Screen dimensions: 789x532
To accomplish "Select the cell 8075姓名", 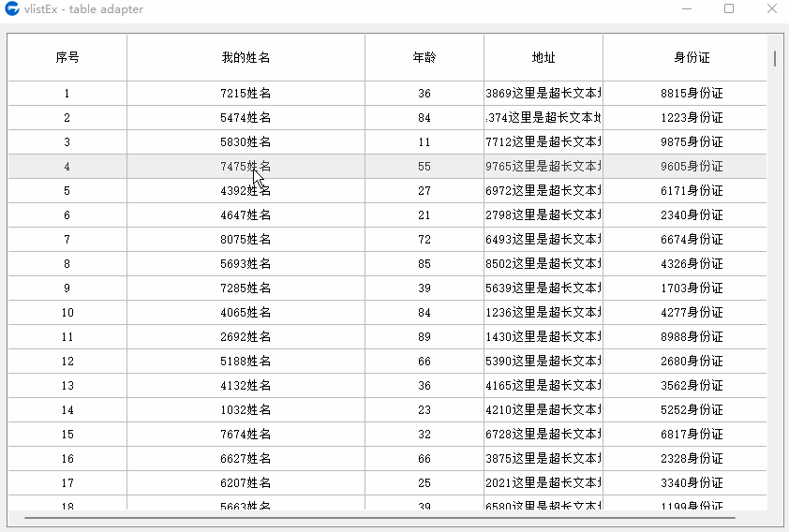I will point(246,240).
